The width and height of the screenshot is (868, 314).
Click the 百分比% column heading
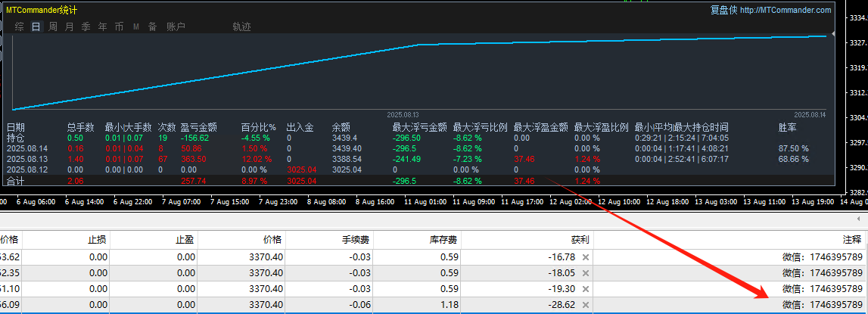[x=259, y=127]
